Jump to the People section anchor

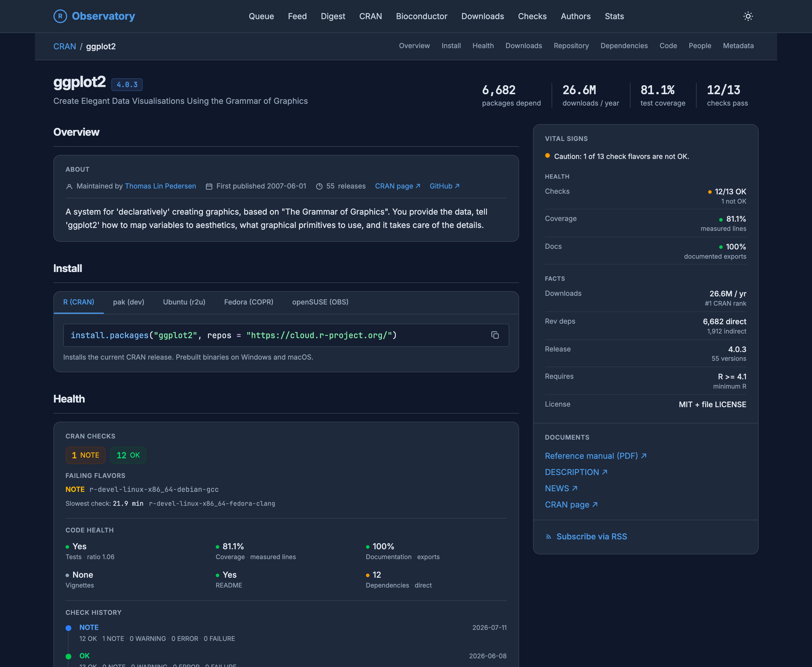(700, 46)
